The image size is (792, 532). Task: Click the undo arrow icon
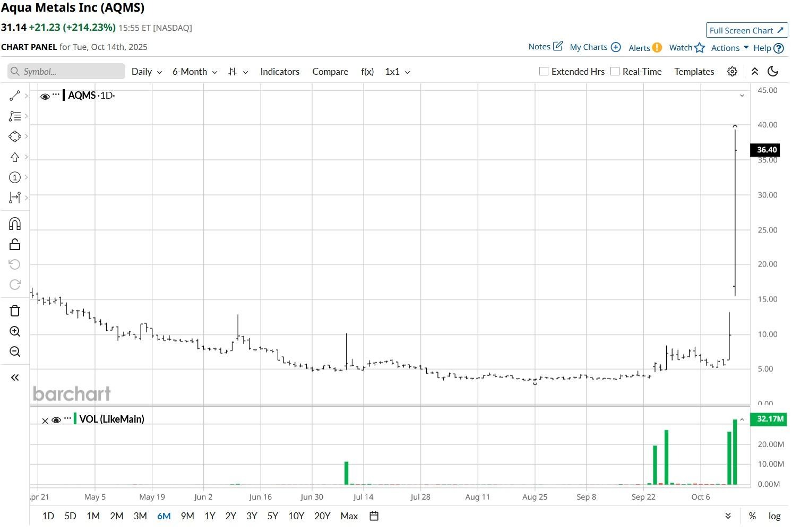pos(15,264)
